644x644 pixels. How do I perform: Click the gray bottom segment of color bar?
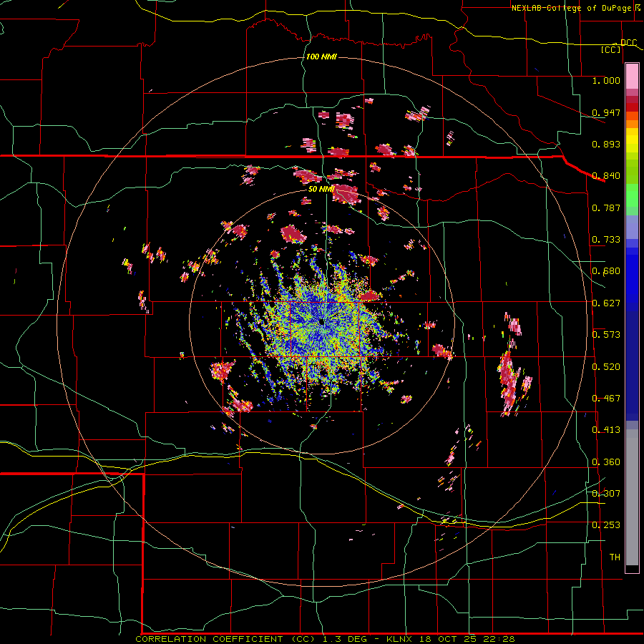(x=632, y=497)
